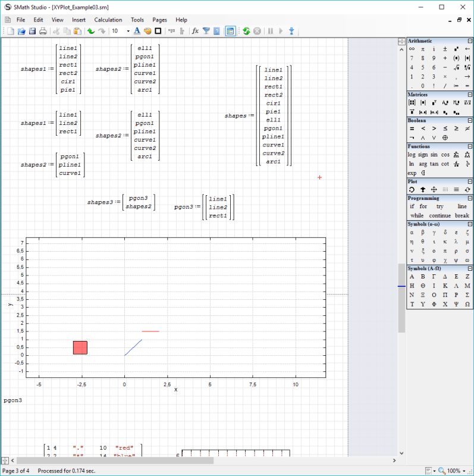Toggle the side panel visibility button

point(230,31)
